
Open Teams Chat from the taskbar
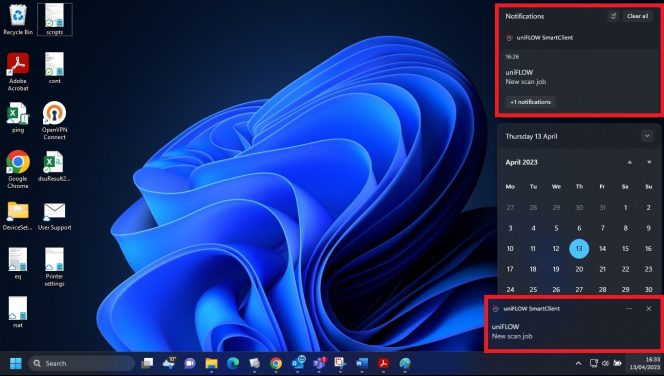click(x=190, y=363)
